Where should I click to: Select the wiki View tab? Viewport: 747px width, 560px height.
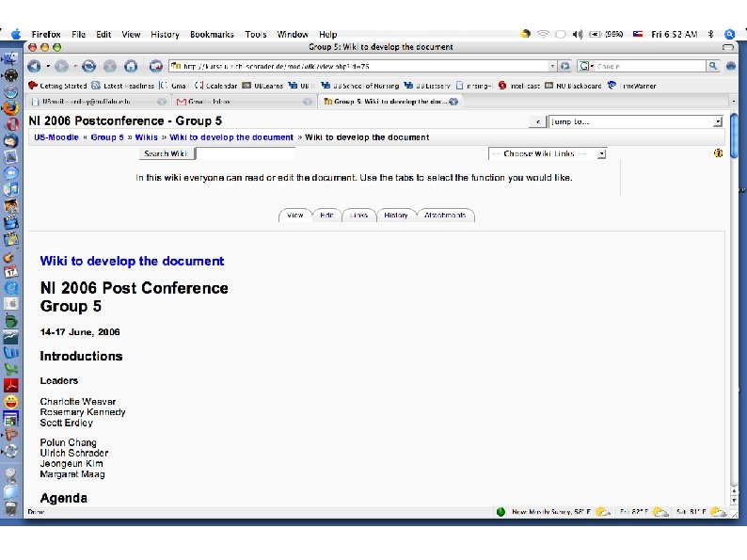294,216
